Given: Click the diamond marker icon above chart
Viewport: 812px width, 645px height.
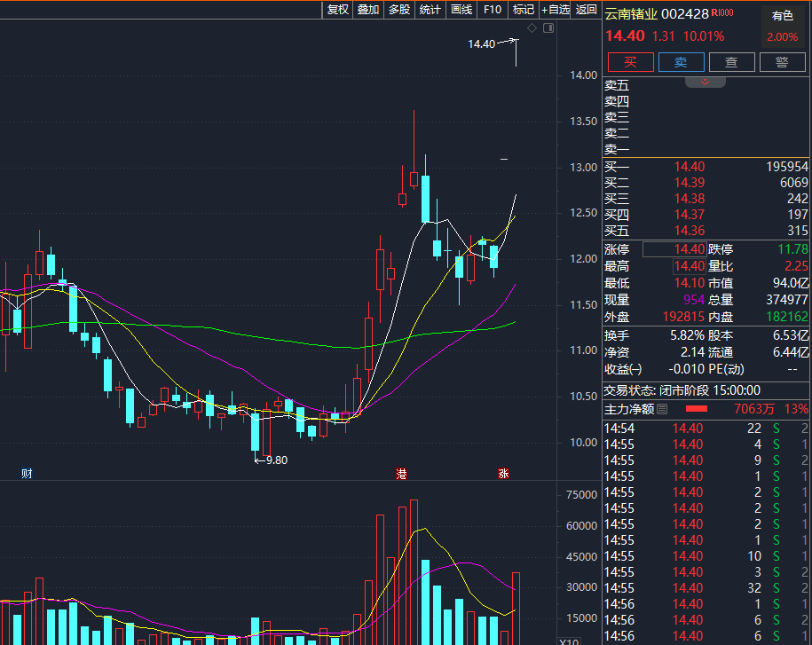Looking at the screenshot, I should (x=532, y=28).
